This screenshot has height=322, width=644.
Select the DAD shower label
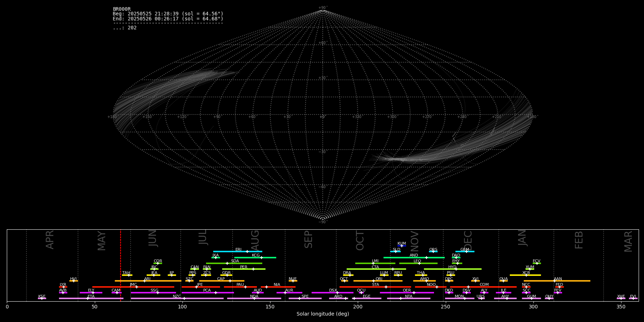click(456, 255)
